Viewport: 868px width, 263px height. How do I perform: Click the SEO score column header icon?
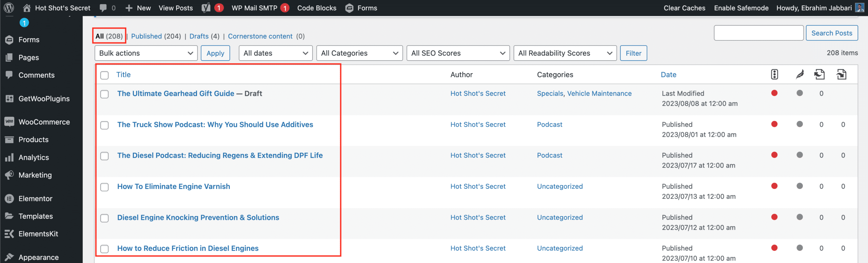click(x=774, y=74)
